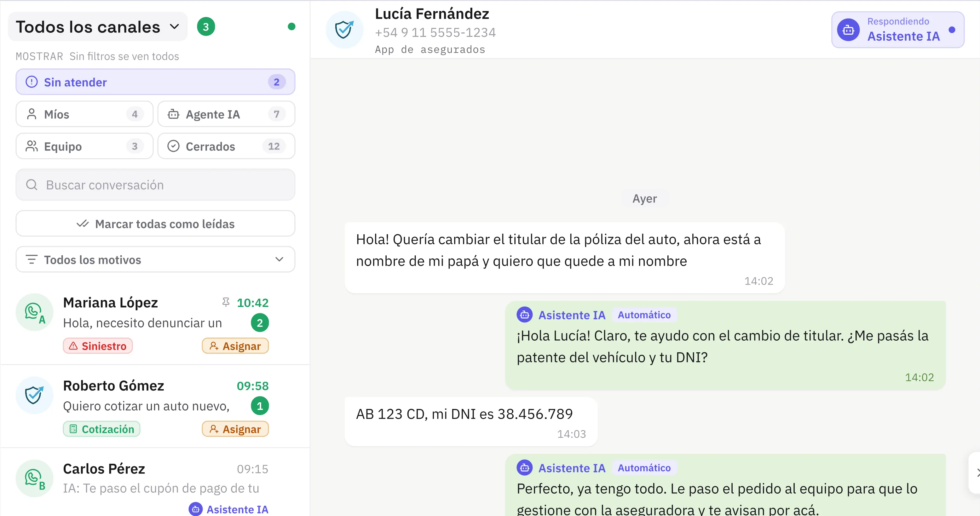Click the Automático tag in first assistant message
This screenshot has height=516, width=980.
[x=644, y=315]
